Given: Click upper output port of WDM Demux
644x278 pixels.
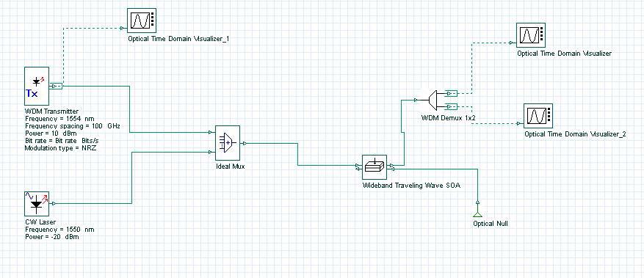Looking at the screenshot, I should tap(451, 93).
